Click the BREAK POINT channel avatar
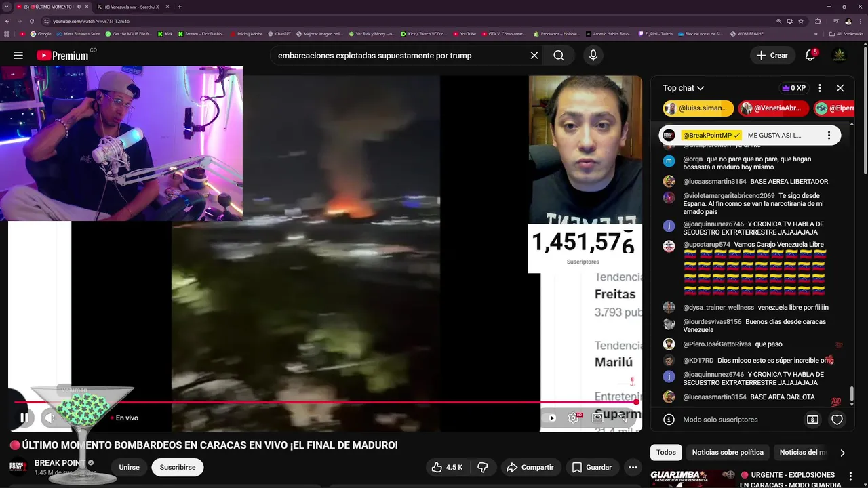The height and width of the screenshot is (488, 868). [x=18, y=468]
